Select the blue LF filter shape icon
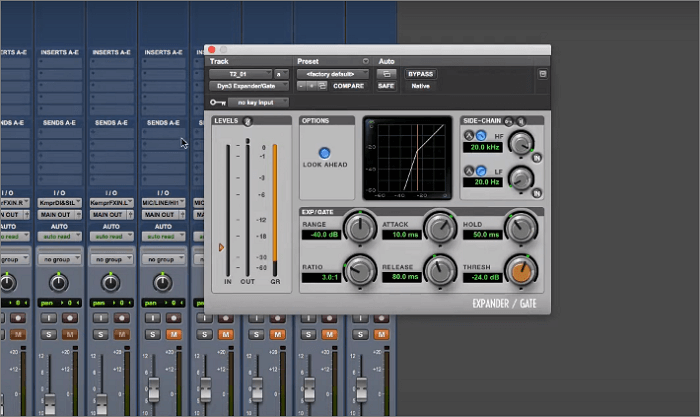Screen dimensions: 700x417 click(480, 169)
